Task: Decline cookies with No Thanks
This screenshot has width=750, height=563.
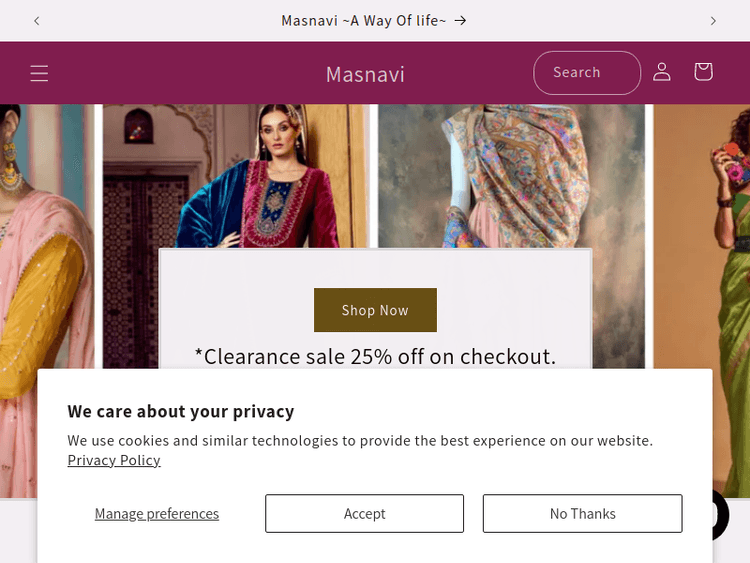Action: (x=582, y=514)
